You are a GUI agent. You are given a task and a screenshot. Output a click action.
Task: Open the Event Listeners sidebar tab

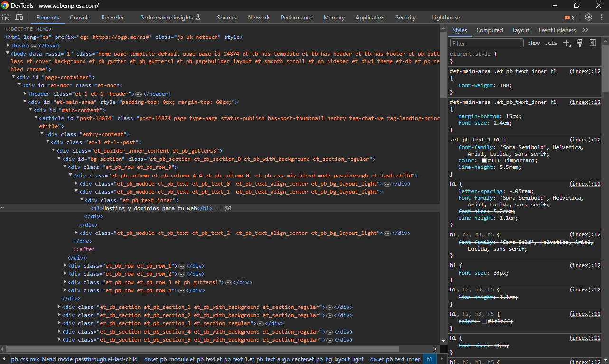(557, 30)
